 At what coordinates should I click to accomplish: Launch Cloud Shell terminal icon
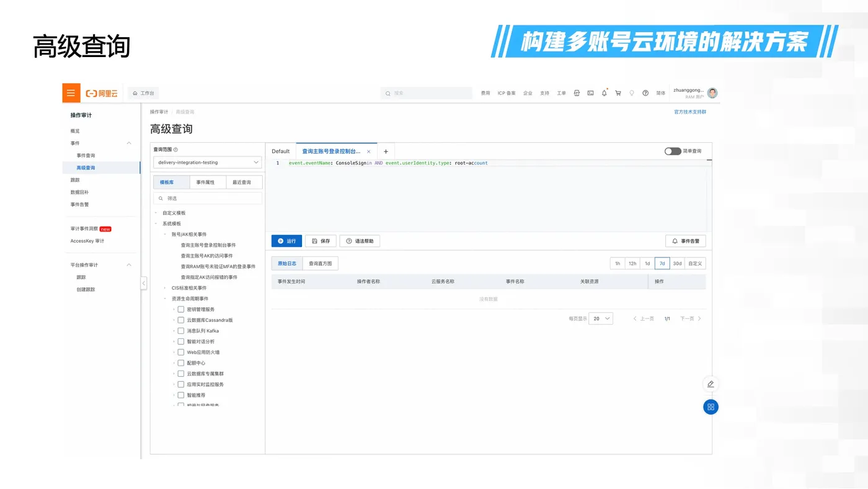point(590,93)
